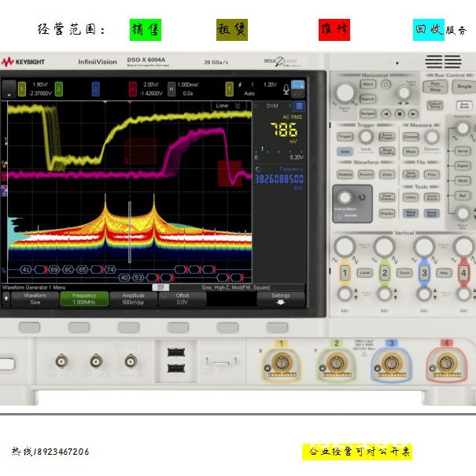Tap the back arrow in Waveform Generator menu
Viewport: 476px width, 476px height.
(6, 298)
